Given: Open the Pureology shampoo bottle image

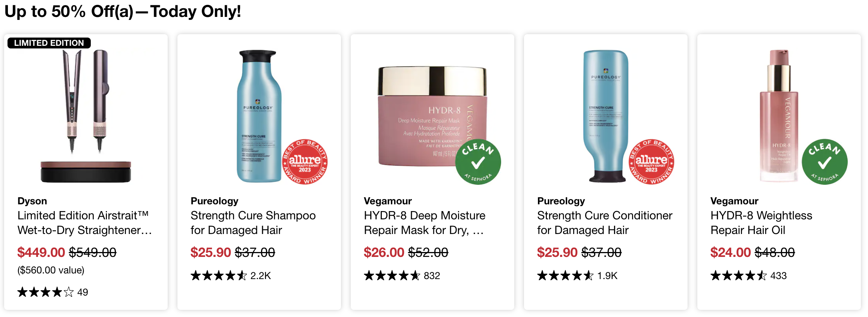Looking at the screenshot, I should tap(258, 116).
